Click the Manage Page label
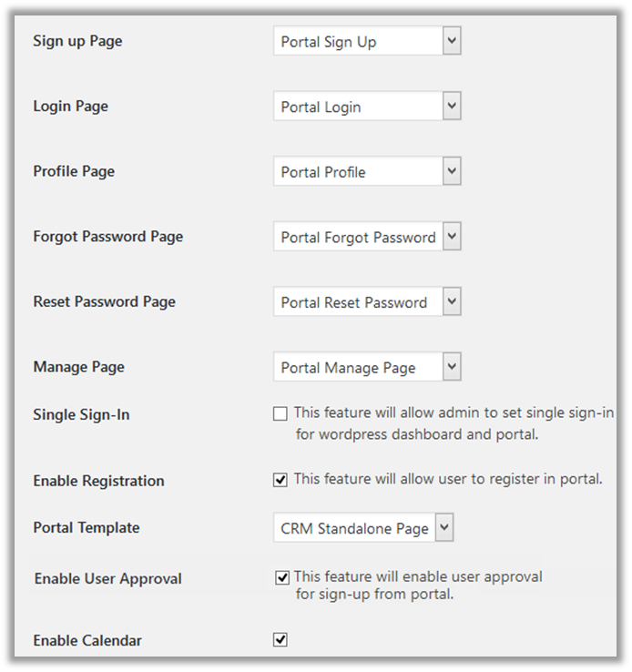The image size is (632, 672). point(78,367)
